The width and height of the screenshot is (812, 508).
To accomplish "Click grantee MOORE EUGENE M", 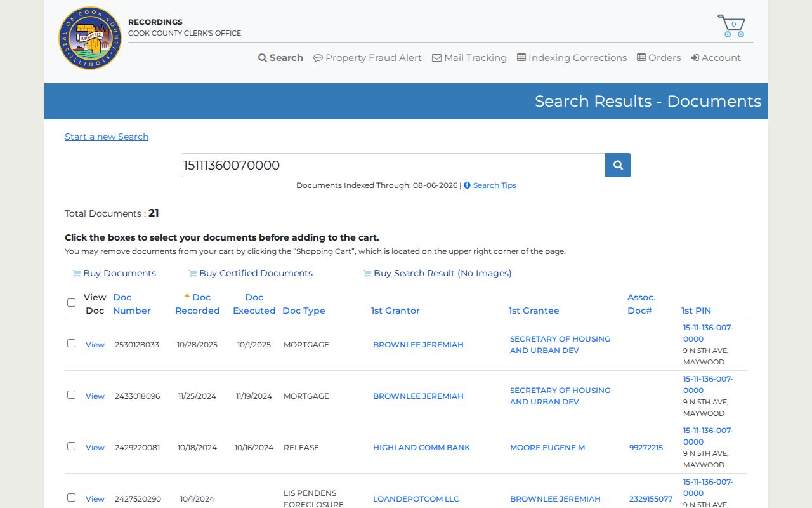I will [547, 448].
